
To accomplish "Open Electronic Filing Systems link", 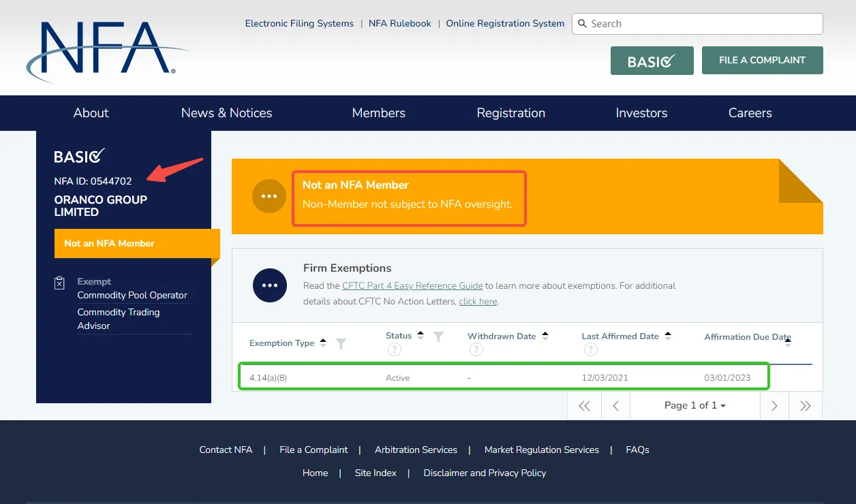I will click(x=299, y=23).
